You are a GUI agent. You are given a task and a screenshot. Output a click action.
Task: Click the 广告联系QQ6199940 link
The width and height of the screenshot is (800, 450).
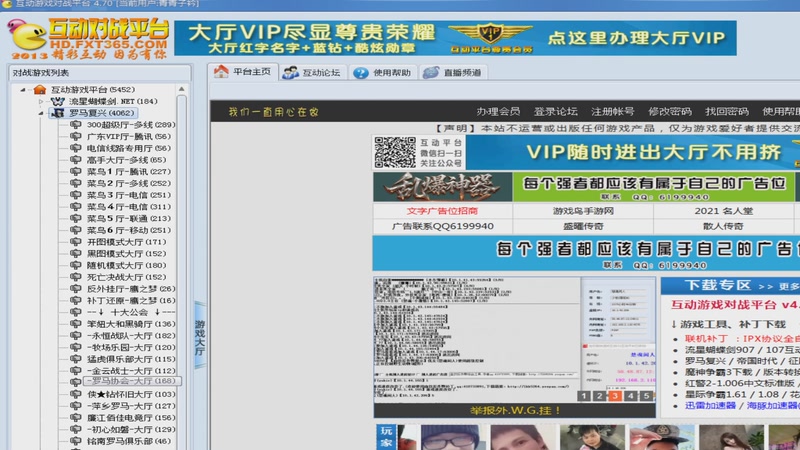(x=442, y=226)
